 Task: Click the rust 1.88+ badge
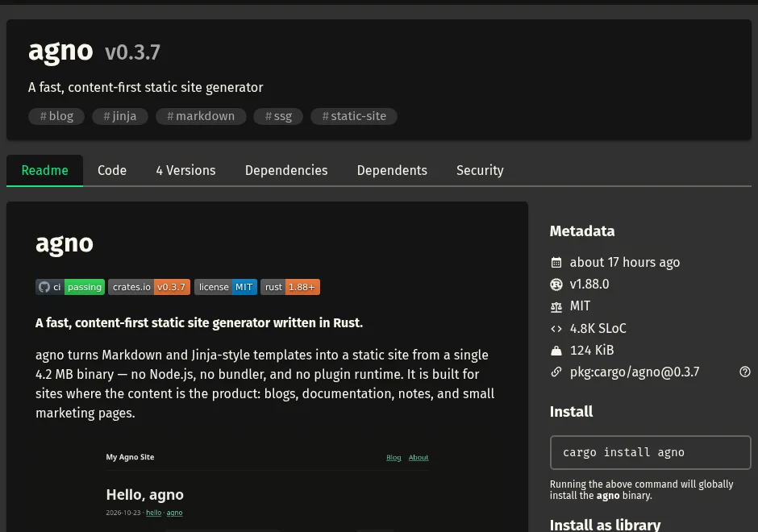[290, 287]
